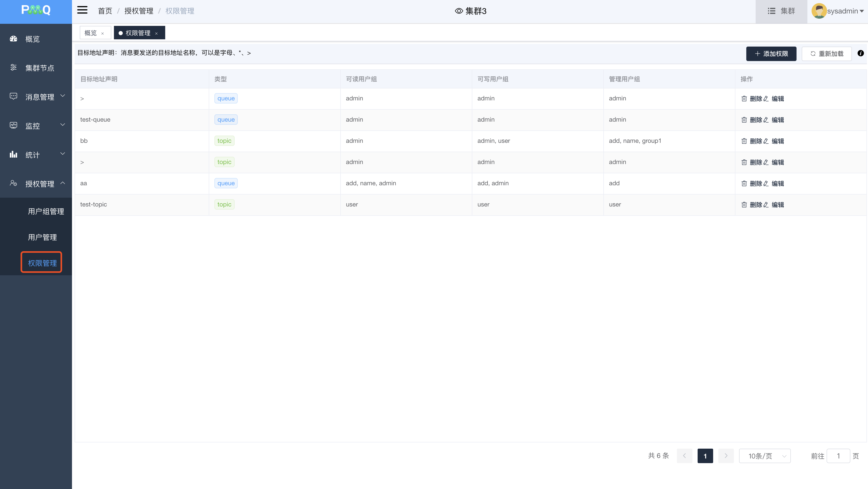Screen dimensions: 868x489
Task: Click edit pencil icon for bb row
Action: [766, 141]
